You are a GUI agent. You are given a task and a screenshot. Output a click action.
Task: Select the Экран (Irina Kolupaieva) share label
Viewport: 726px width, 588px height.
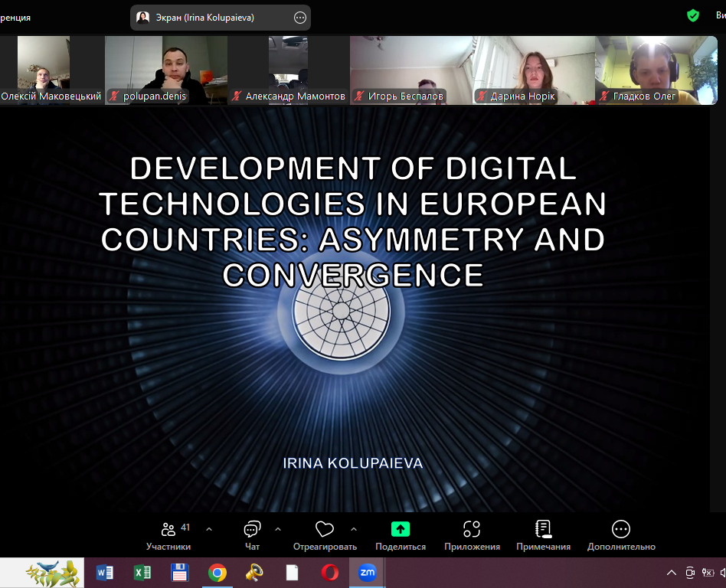coord(204,18)
